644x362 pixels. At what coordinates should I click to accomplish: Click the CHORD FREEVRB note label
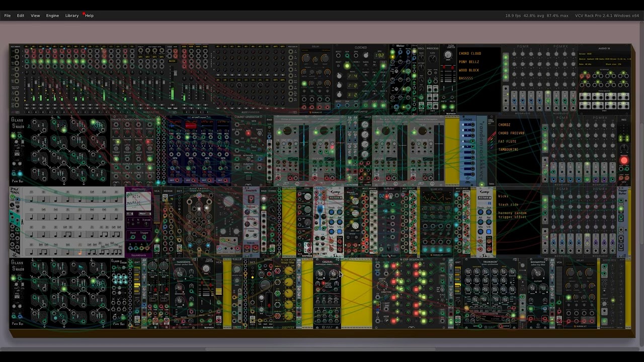tap(511, 133)
